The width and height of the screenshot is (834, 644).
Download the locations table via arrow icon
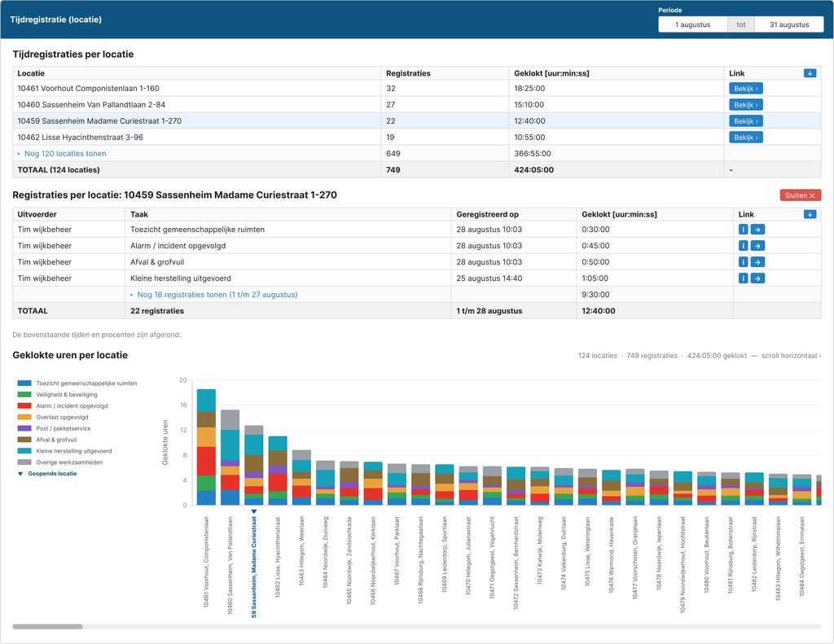point(810,73)
